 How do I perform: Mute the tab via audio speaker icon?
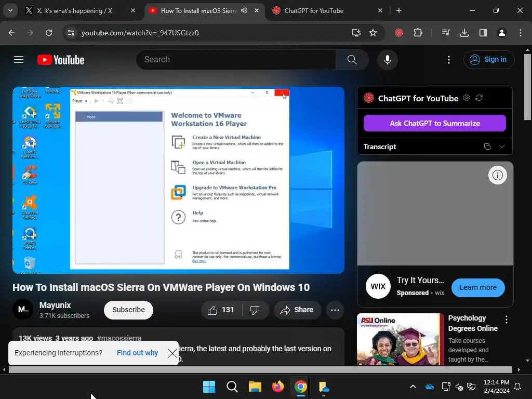coord(244,10)
